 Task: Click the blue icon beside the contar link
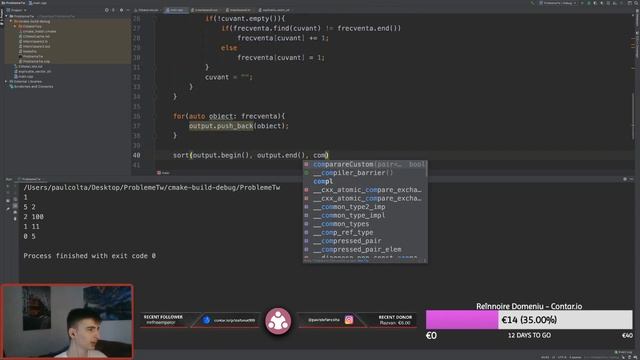(x=207, y=320)
